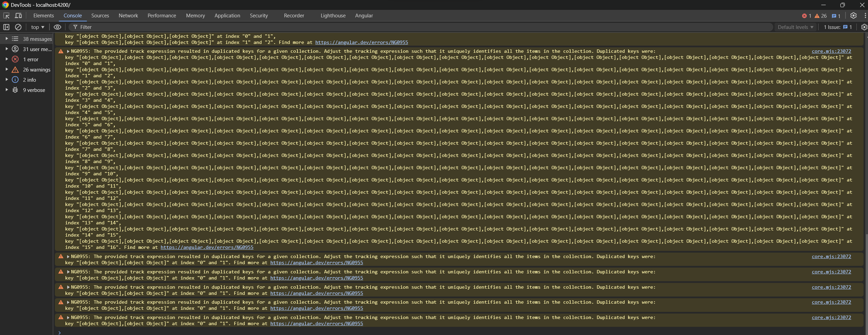
Task: Open the first core.mjs:23072 source link
Action: pyautogui.click(x=831, y=51)
